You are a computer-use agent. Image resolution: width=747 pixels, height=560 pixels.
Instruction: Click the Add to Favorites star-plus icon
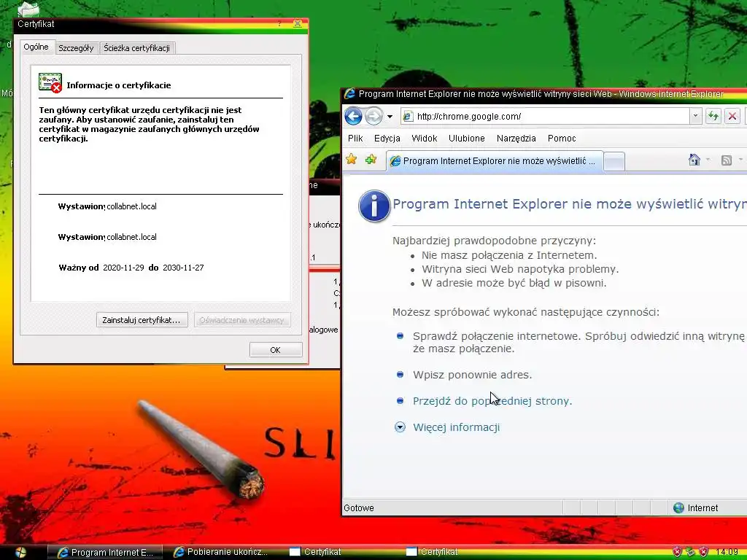[371, 160]
